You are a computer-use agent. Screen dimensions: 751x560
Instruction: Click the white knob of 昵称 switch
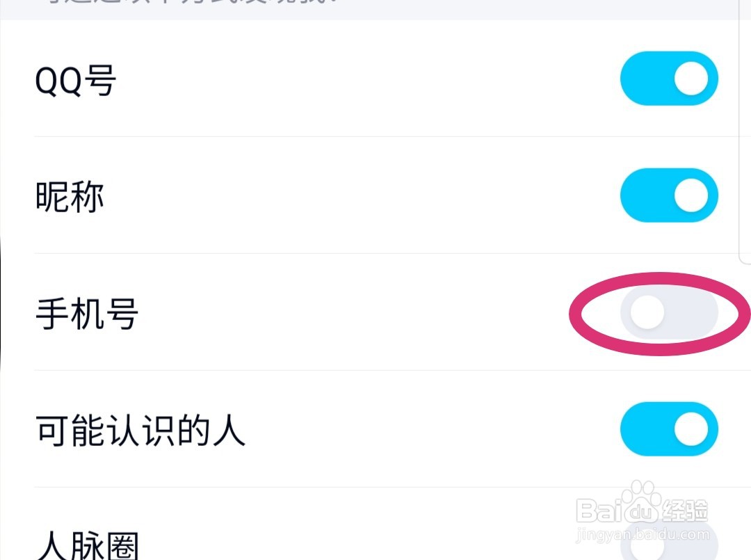tap(691, 195)
